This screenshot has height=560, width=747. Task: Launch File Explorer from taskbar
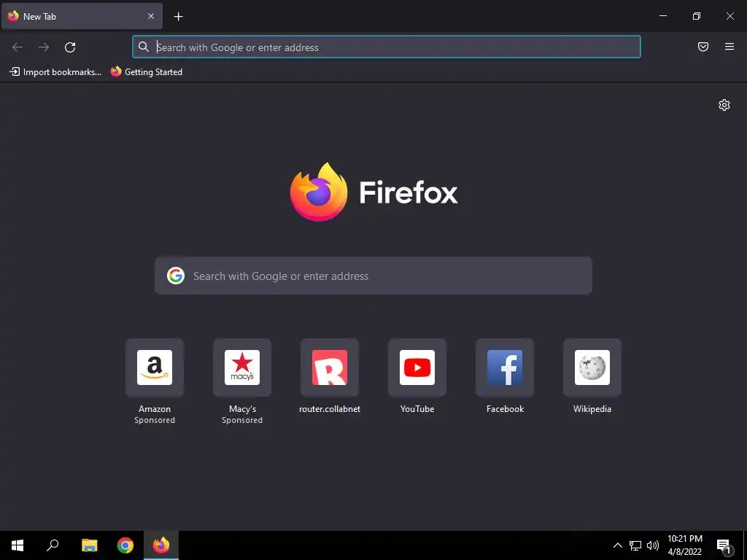click(x=89, y=545)
